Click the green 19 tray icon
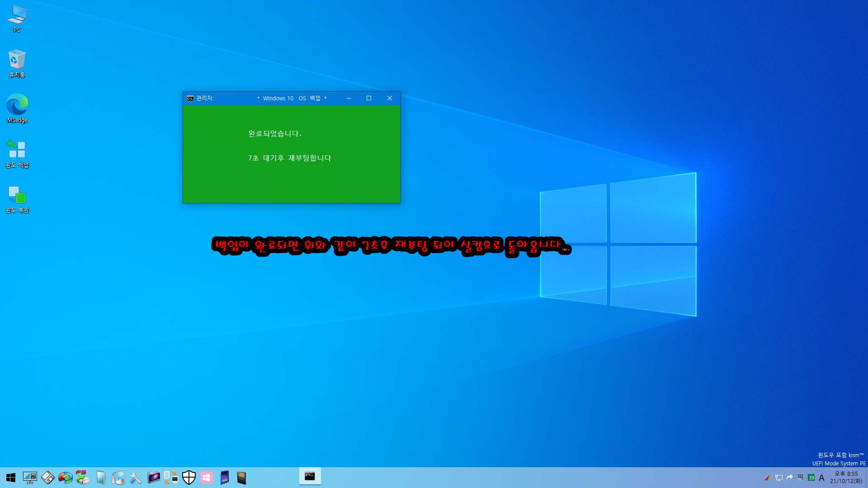868x488 pixels. [811, 478]
